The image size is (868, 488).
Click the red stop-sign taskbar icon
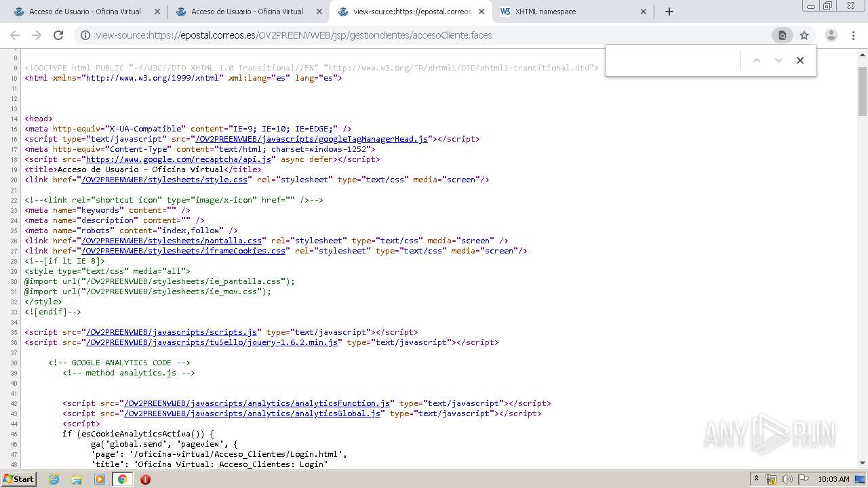(145, 479)
